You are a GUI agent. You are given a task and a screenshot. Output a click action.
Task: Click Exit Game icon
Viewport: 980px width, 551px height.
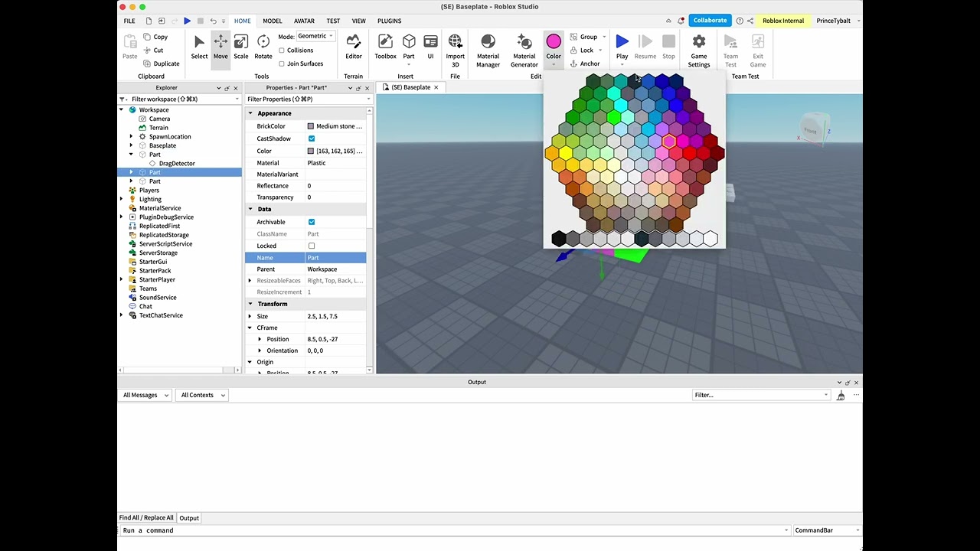point(758,51)
